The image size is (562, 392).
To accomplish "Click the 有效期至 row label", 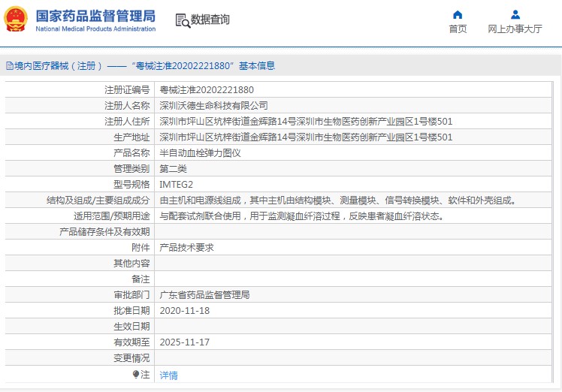I will (131, 342).
